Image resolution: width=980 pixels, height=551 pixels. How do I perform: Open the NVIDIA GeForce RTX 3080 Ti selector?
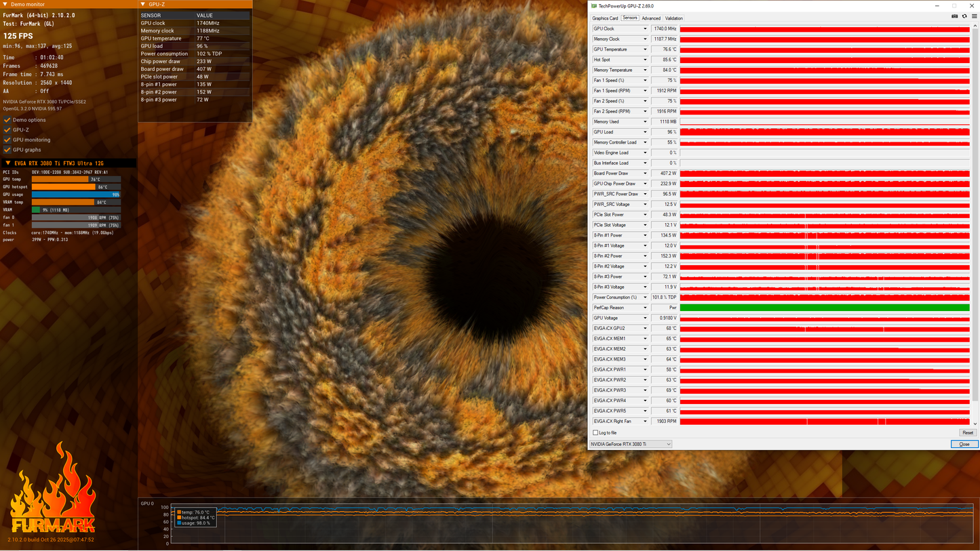(x=630, y=445)
